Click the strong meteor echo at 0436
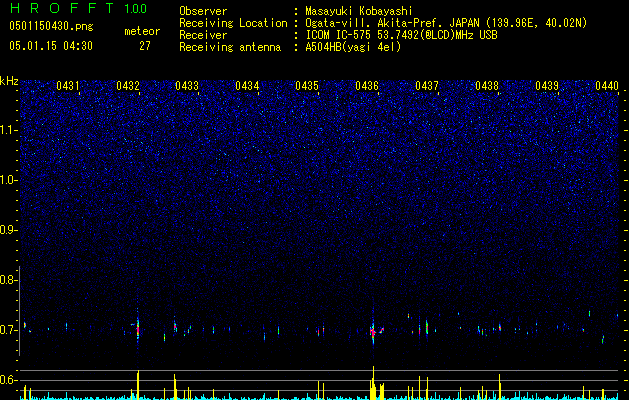The image size is (629, 400). (373, 331)
